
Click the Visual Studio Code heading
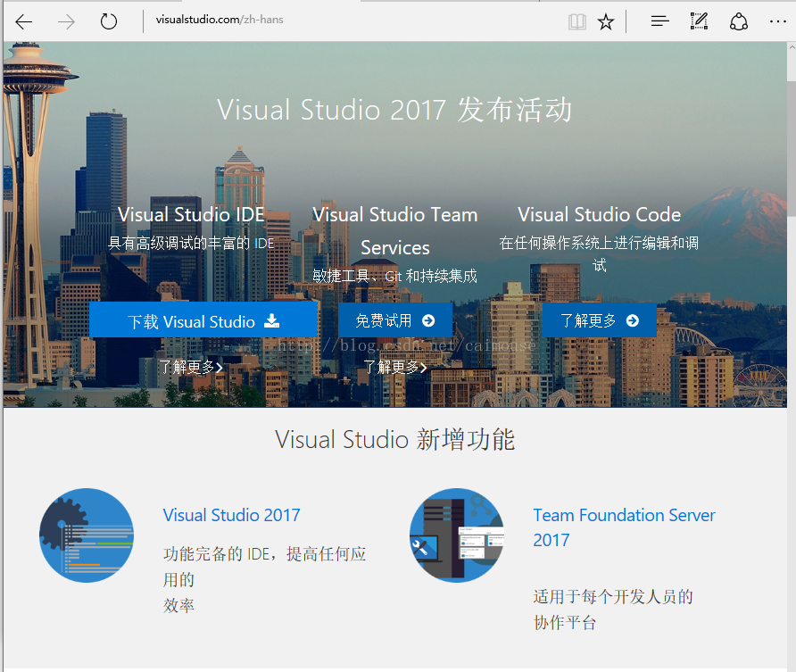click(600, 215)
